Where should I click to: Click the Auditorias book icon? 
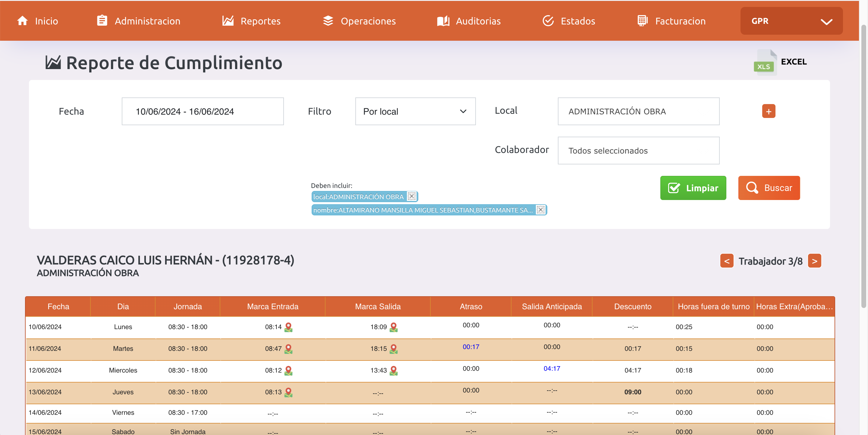pos(443,21)
